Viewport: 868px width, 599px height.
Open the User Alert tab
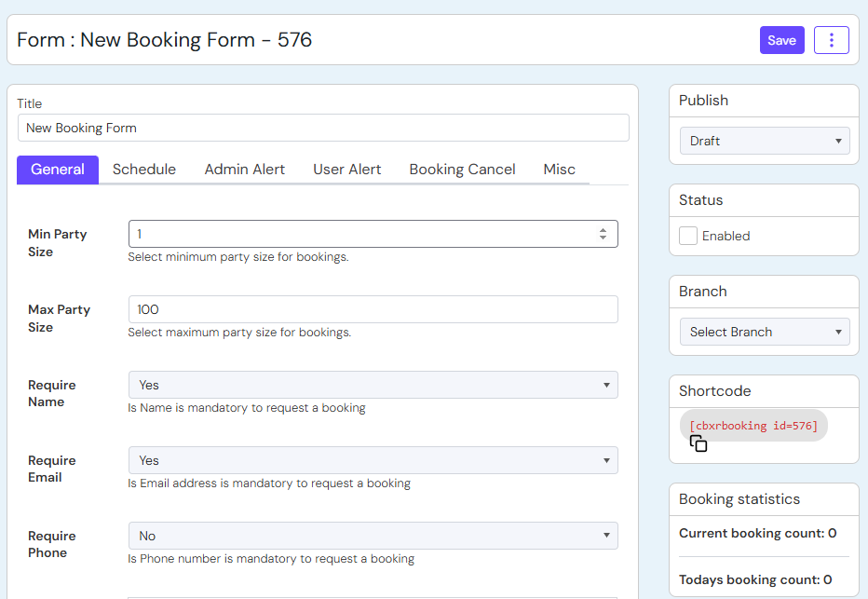tap(347, 170)
